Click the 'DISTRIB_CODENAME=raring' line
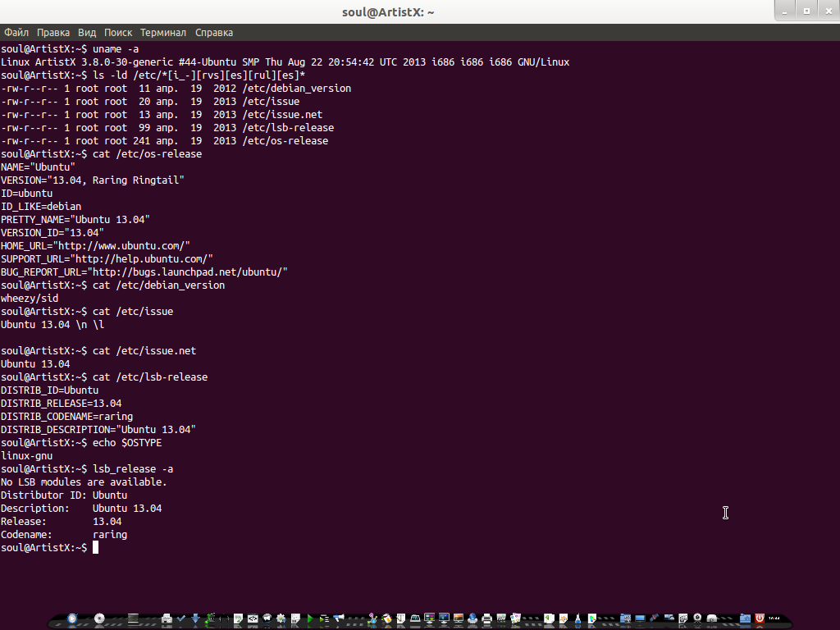Image resolution: width=840 pixels, height=630 pixels. (67, 416)
